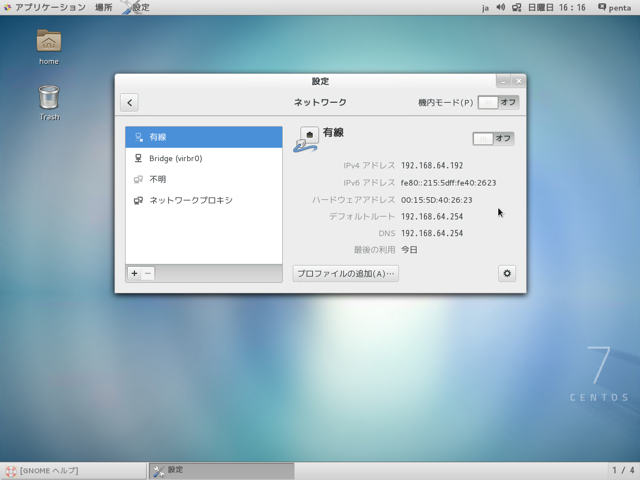Screen dimensions: 640x480
Task: Click the DNS value 192.168.64.254
Action: tap(432, 233)
